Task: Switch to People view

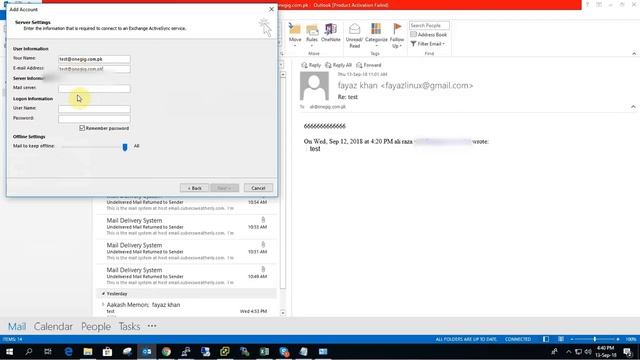Action: tap(96, 327)
